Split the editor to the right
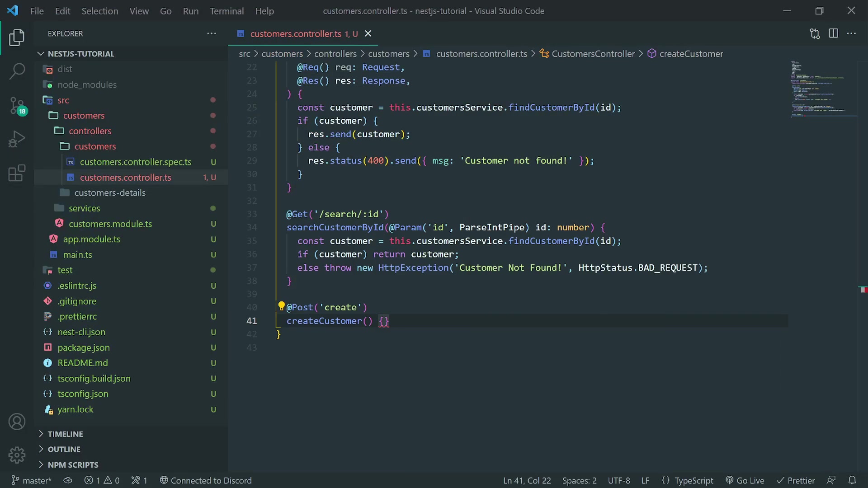This screenshot has width=868, height=488. coord(833,33)
